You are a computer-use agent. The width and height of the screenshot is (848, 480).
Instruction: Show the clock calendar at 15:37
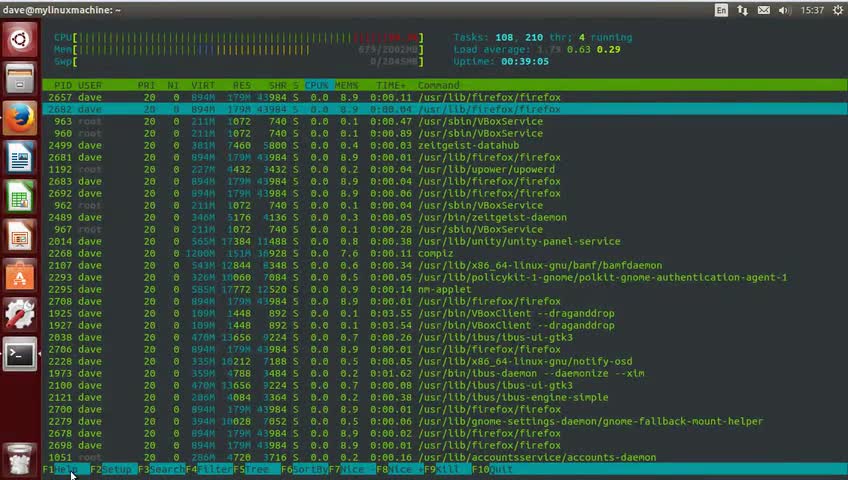[812, 10]
